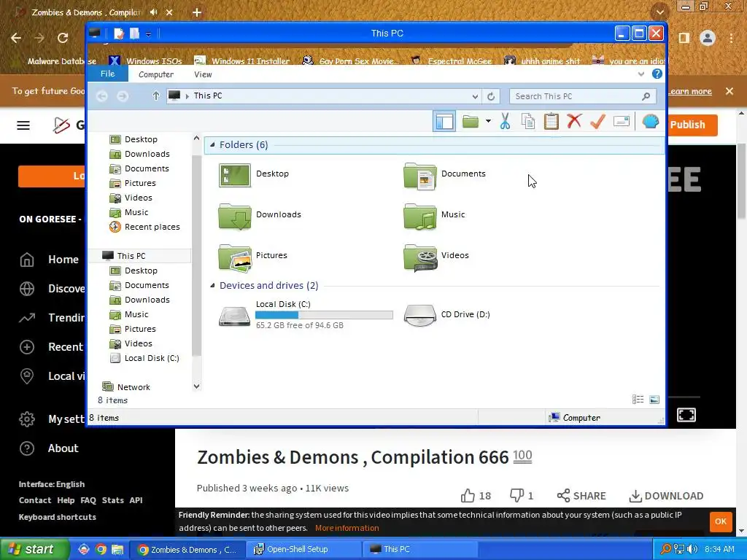Like the video with thumbs up

[x=476, y=496]
